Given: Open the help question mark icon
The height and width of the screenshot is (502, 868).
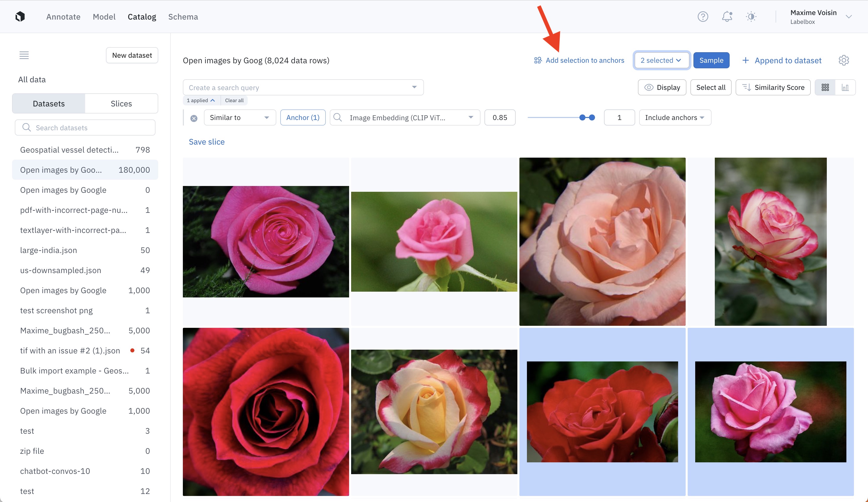Looking at the screenshot, I should point(703,17).
